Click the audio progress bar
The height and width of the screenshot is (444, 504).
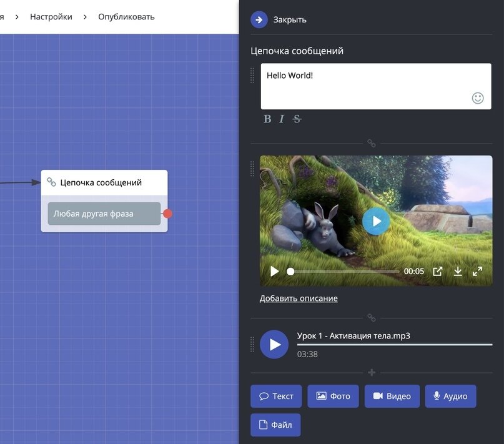pyautogui.click(x=394, y=344)
